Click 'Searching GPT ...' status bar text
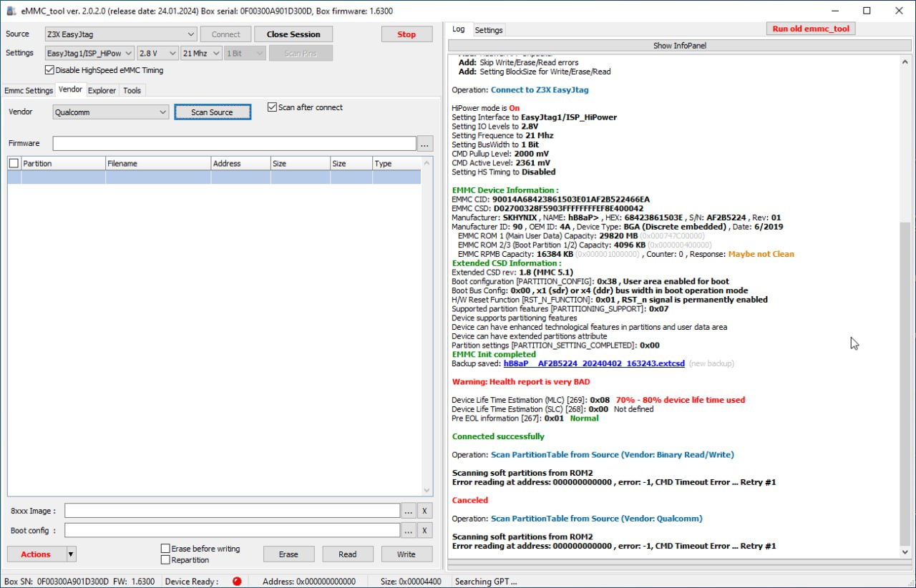Image resolution: width=916 pixels, height=588 pixels. (486, 582)
